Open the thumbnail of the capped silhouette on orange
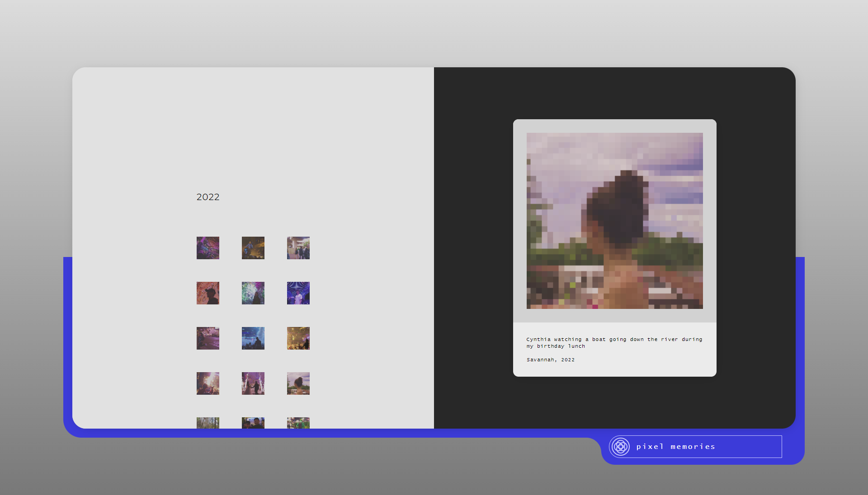868x495 pixels. pyautogui.click(x=208, y=293)
